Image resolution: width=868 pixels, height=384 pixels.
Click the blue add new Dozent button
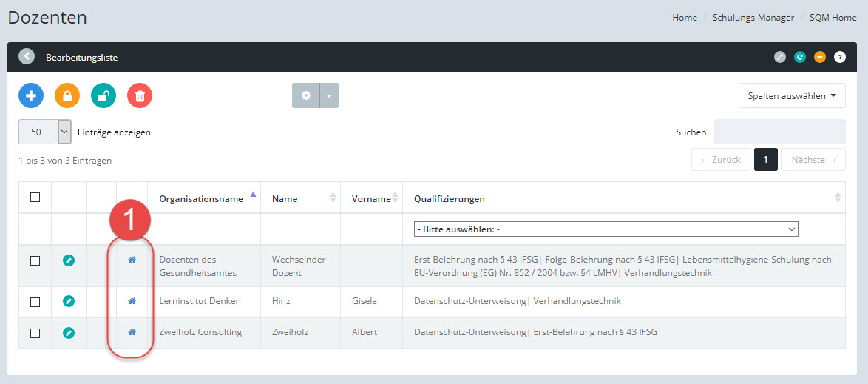31,95
